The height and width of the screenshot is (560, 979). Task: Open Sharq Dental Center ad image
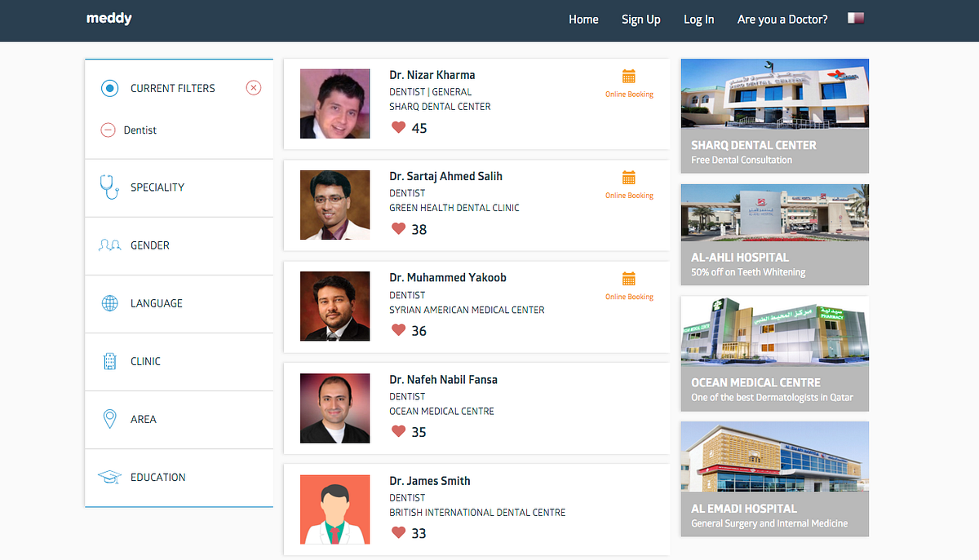[x=775, y=95]
